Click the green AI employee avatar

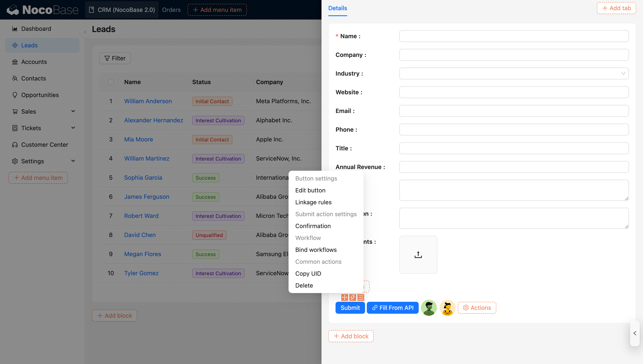pos(429,308)
